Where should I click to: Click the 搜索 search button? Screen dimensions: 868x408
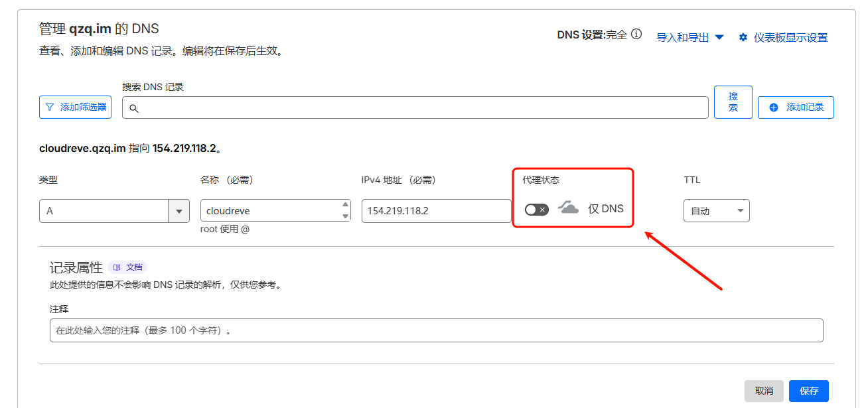tap(733, 102)
